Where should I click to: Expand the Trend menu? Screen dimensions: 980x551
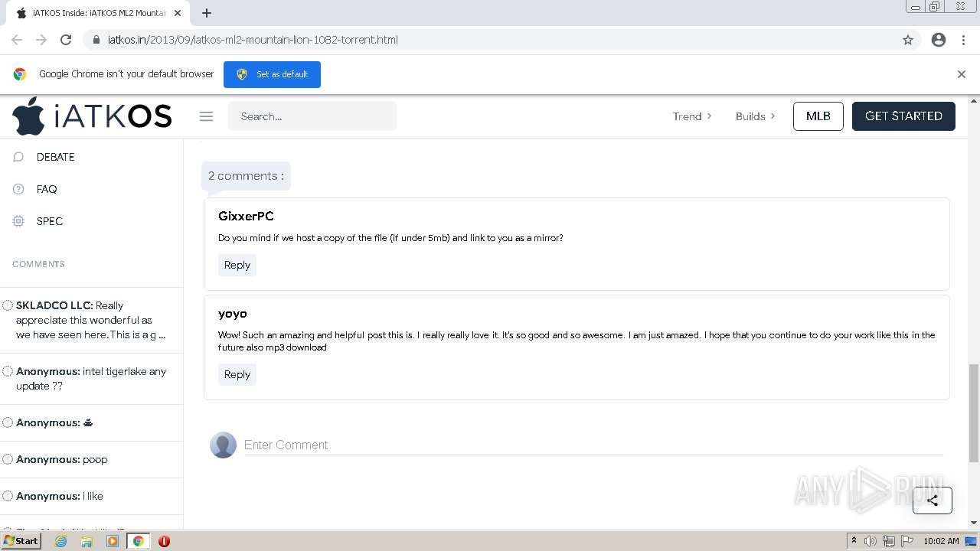tap(692, 116)
